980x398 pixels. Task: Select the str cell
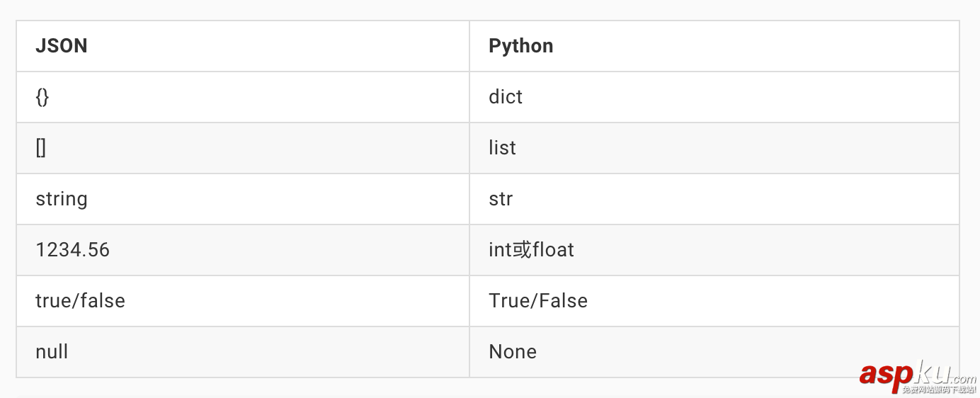pos(501,199)
